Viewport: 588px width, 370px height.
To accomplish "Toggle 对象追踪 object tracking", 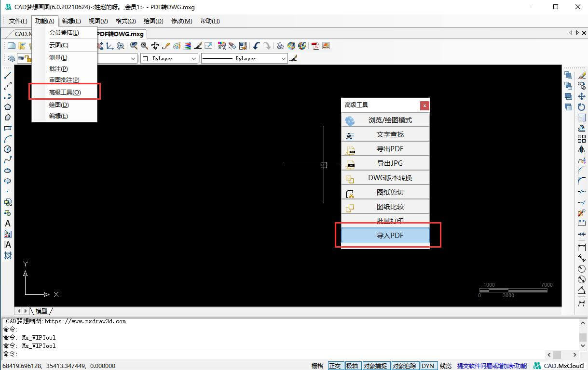I will pos(405,366).
